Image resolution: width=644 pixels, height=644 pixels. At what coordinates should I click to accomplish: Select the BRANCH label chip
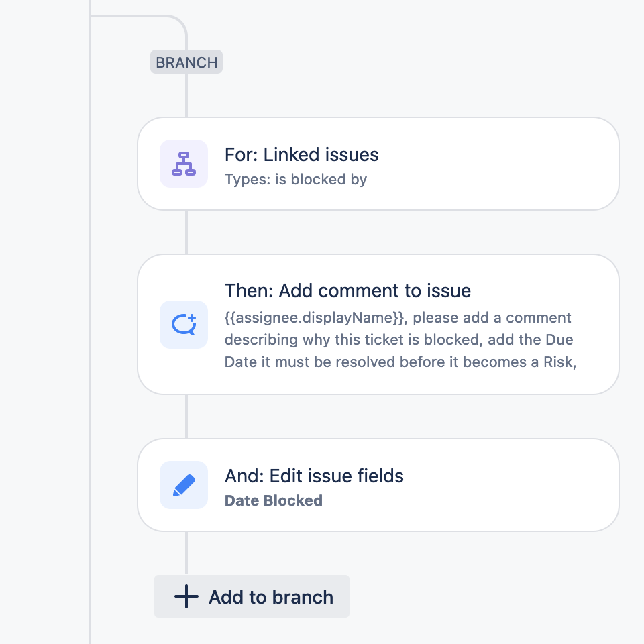[x=186, y=62]
